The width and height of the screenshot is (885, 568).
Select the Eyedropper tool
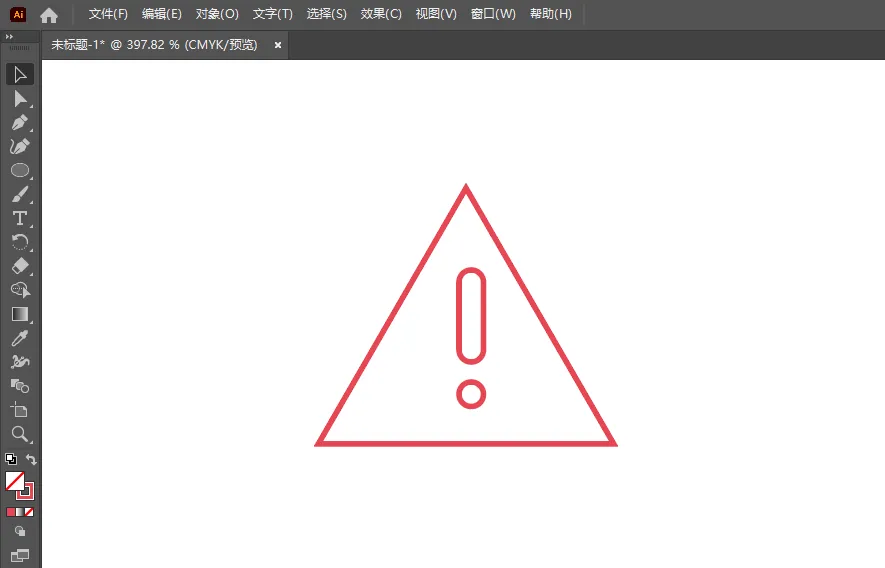point(20,338)
